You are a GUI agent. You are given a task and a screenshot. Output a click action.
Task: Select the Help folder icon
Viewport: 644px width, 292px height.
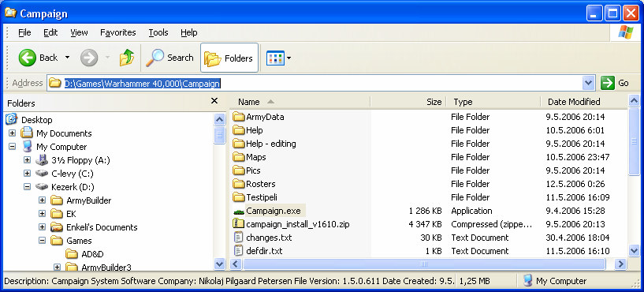[239, 130]
